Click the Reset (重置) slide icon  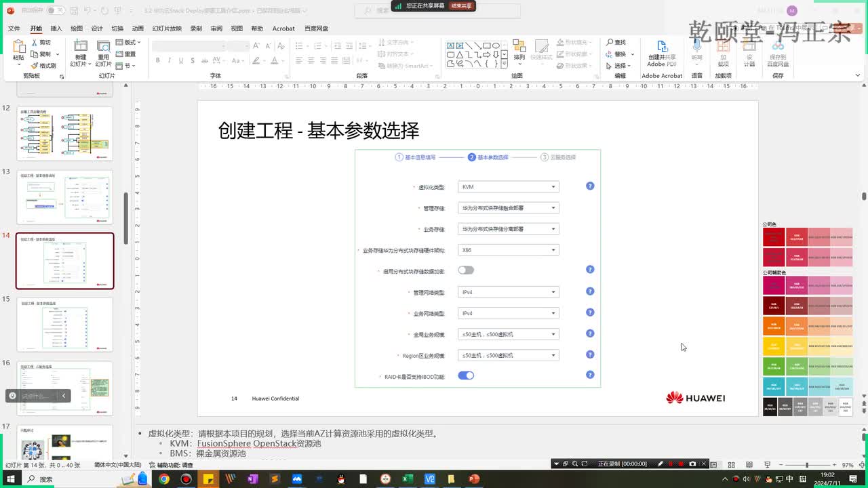[x=119, y=54]
